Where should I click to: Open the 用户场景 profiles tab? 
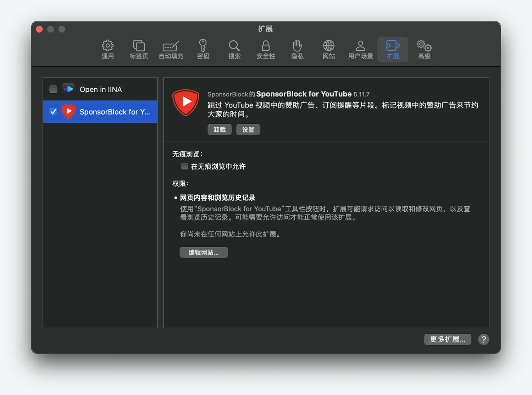(x=360, y=49)
